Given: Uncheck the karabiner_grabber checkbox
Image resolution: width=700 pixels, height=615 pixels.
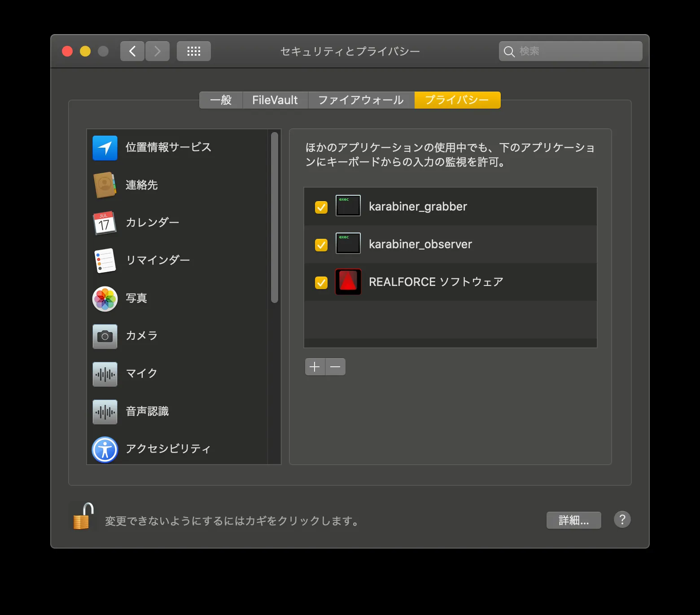Looking at the screenshot, I should [321, 207].
